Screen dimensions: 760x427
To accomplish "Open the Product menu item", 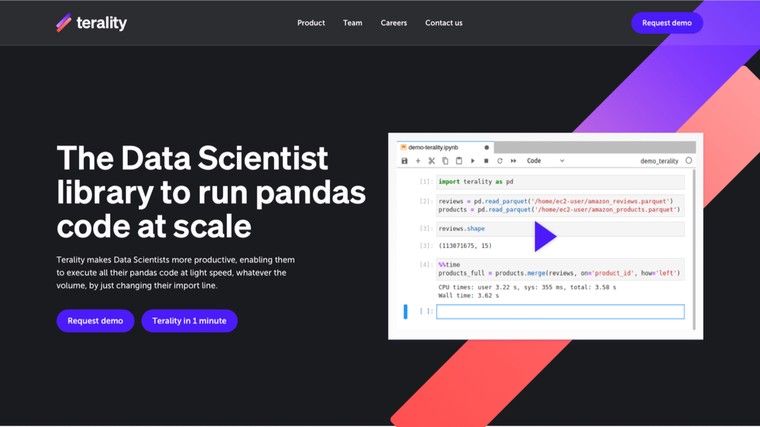I will 311,23.
